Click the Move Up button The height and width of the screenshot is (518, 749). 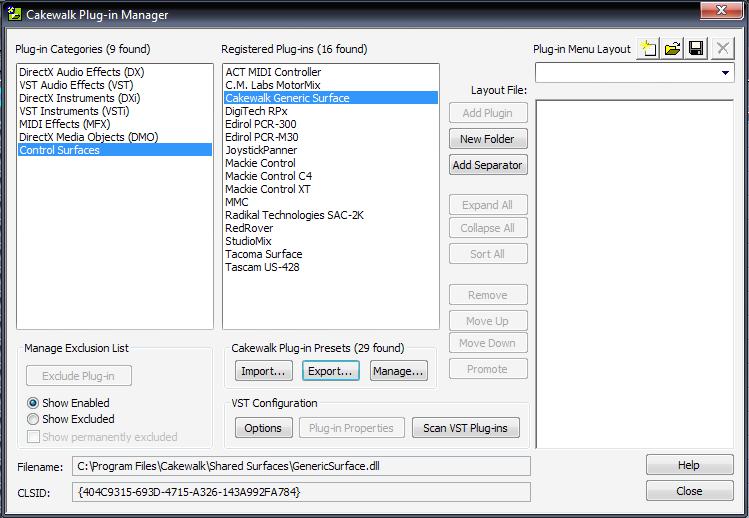pos(488,321)
